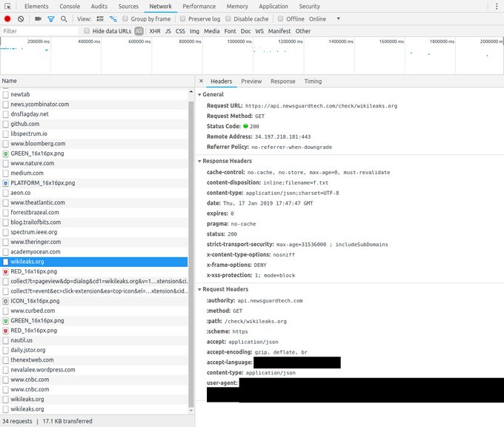Switch to Console tab
Image resolution: width=504 pixels, height=427 pixels.
70,7
